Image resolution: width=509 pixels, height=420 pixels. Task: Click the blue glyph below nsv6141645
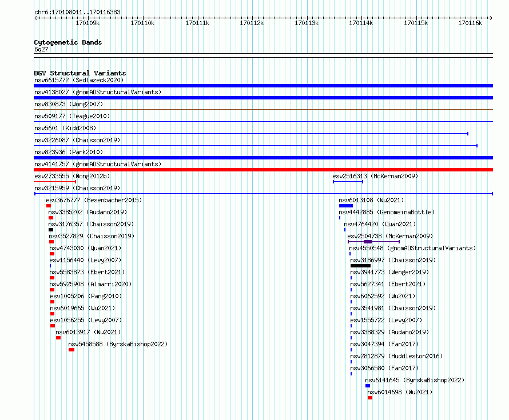point(368,386)
